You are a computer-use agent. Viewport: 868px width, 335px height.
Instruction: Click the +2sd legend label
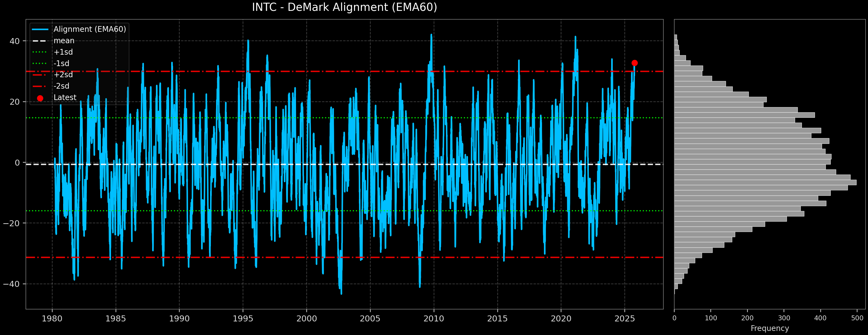pyautogui.click(x=63, y=75)
